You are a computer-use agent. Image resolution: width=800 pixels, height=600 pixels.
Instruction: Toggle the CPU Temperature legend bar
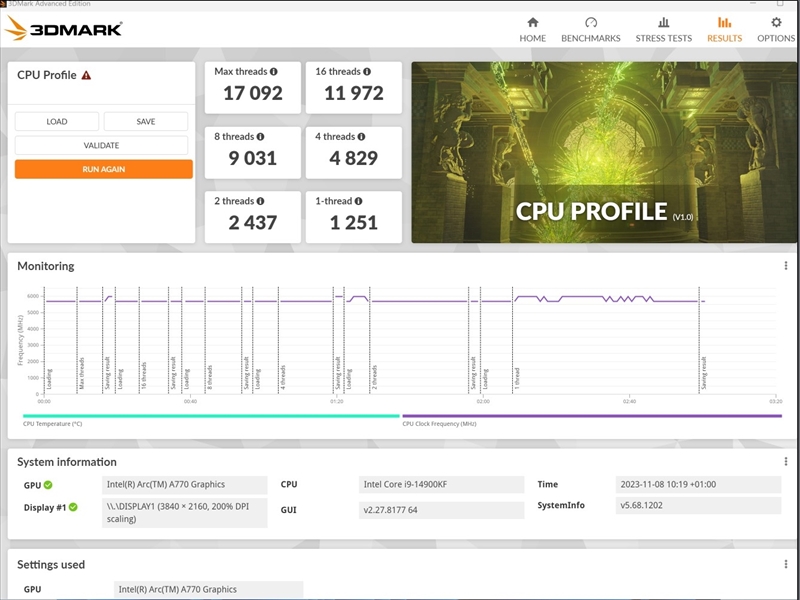tap(211, 416)
